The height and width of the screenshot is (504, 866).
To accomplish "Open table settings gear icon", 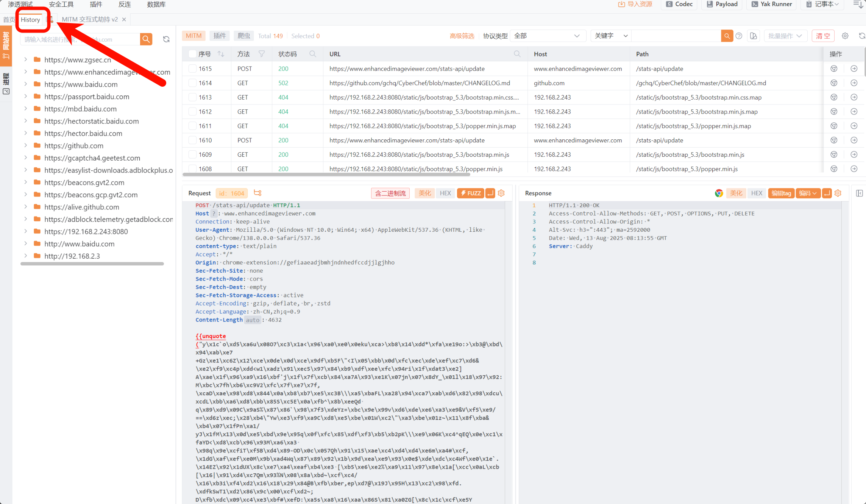I will pos(845,36).
